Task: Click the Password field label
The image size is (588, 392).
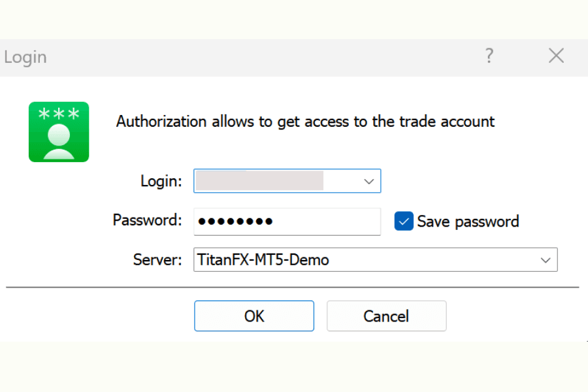Action: coord(146,221)
